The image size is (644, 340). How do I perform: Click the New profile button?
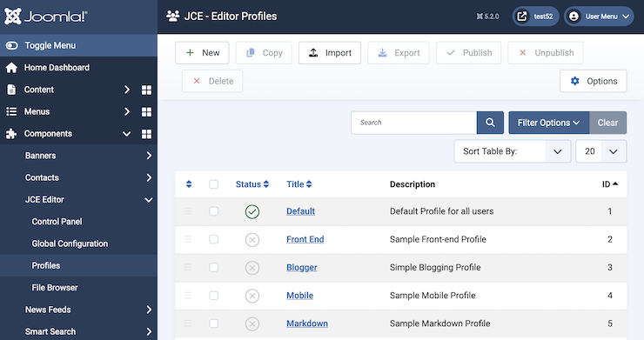point(202,52)
